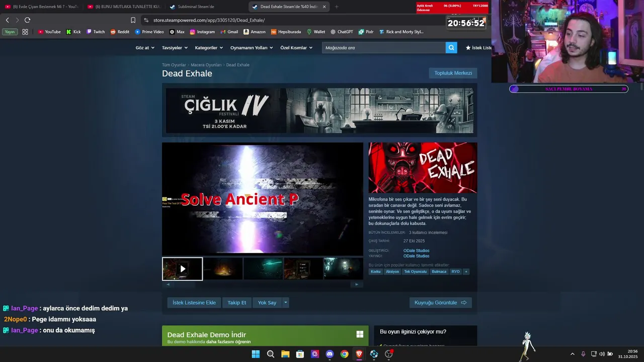Click the microphone icon in system tray
The width and height of the screenshot is (644, 362).
point(583,354)
